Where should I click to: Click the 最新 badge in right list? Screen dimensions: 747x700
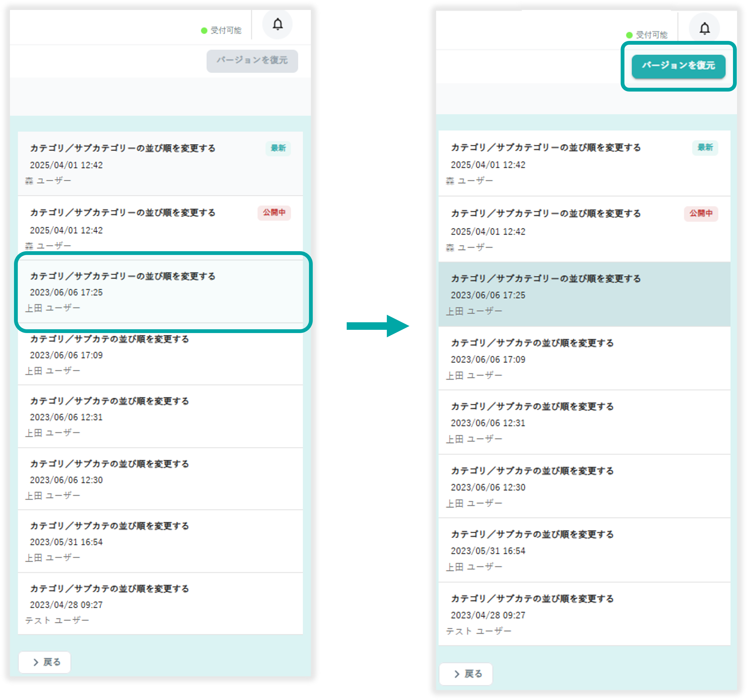[705, 147]
